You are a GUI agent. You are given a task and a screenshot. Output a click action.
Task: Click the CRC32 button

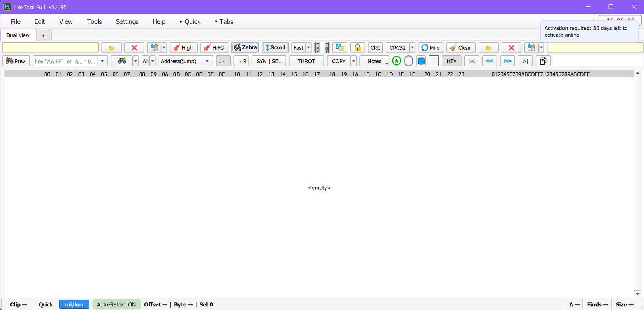(x=398, y=48)
